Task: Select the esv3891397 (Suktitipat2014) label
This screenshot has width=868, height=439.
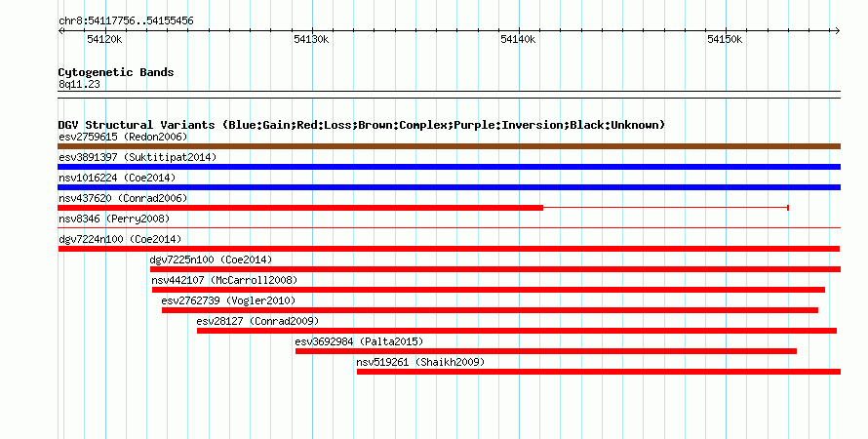Action: [138, 157]
